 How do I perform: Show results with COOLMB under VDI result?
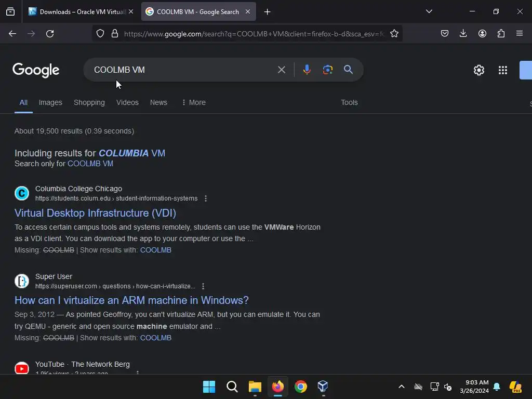[156, 250]
